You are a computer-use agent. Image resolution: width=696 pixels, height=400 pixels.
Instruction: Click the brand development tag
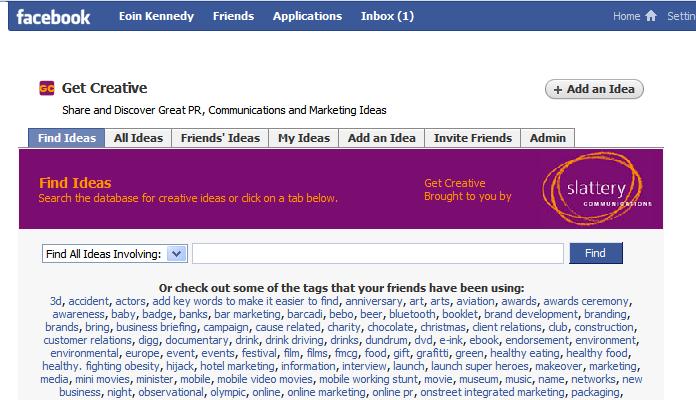pos(530,314)
